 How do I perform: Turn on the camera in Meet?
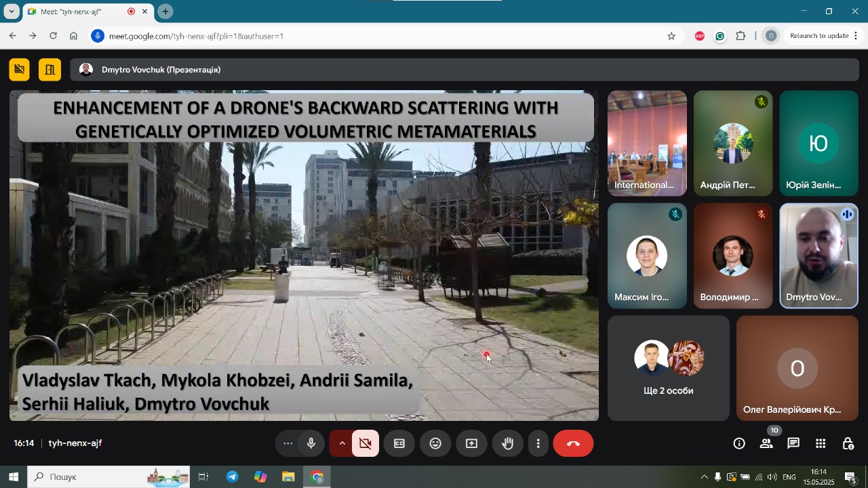[366, 443]
